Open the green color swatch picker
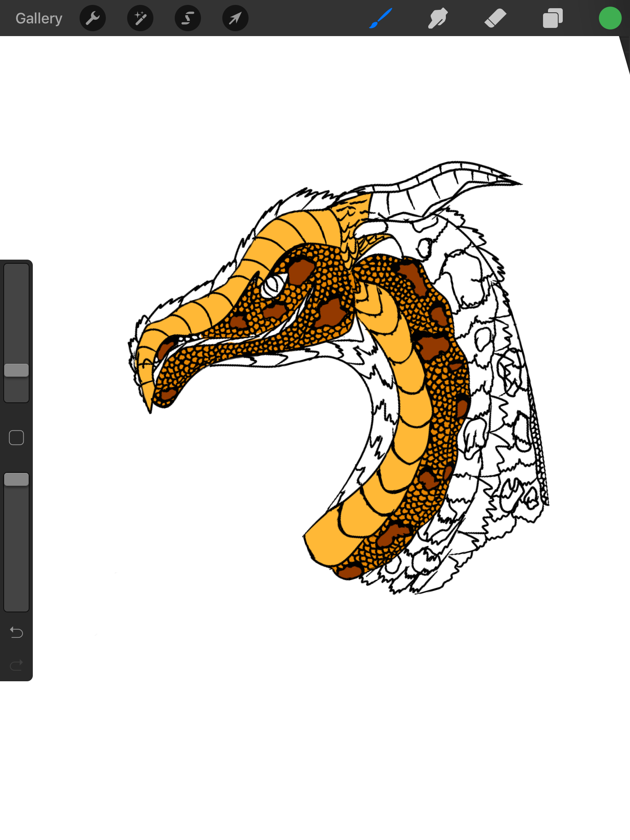 pyautogui.click(x=610, y=18)
